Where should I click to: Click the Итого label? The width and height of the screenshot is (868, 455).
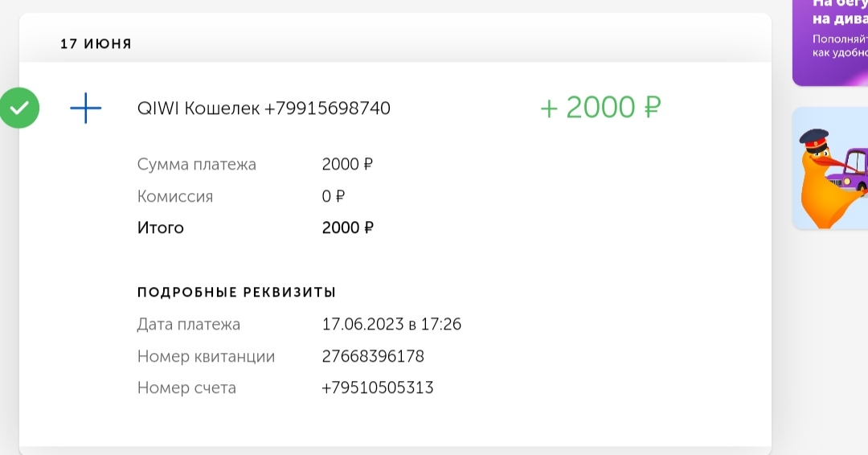(x=160, y=227)
